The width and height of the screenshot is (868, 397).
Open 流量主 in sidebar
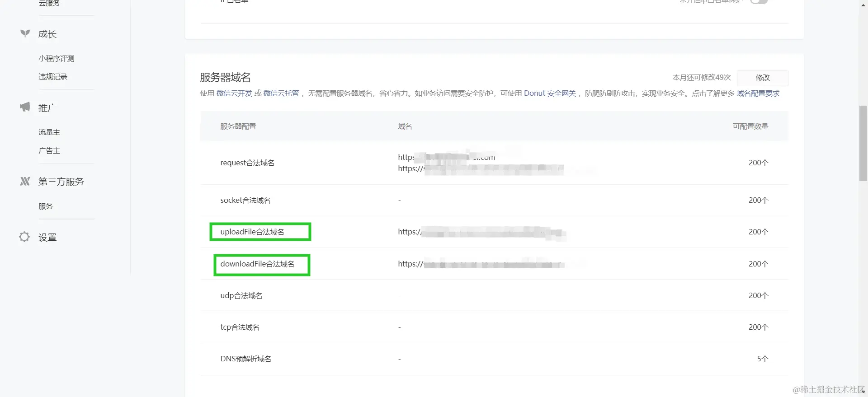coord(49,132)
